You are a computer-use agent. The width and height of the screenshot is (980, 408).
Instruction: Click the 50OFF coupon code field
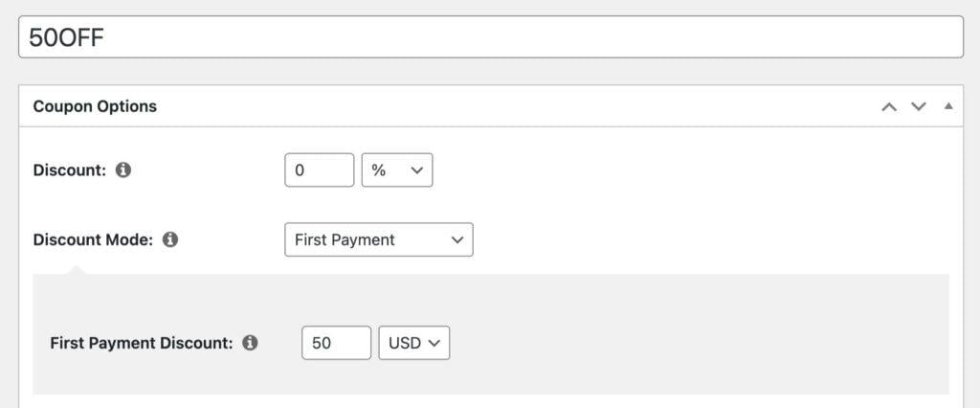tap(490, 37)
